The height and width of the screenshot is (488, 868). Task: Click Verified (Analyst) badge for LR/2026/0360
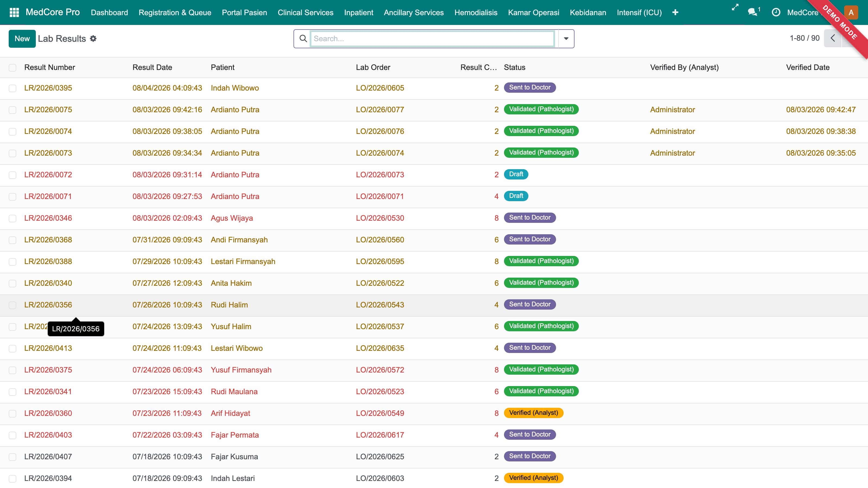533,413
